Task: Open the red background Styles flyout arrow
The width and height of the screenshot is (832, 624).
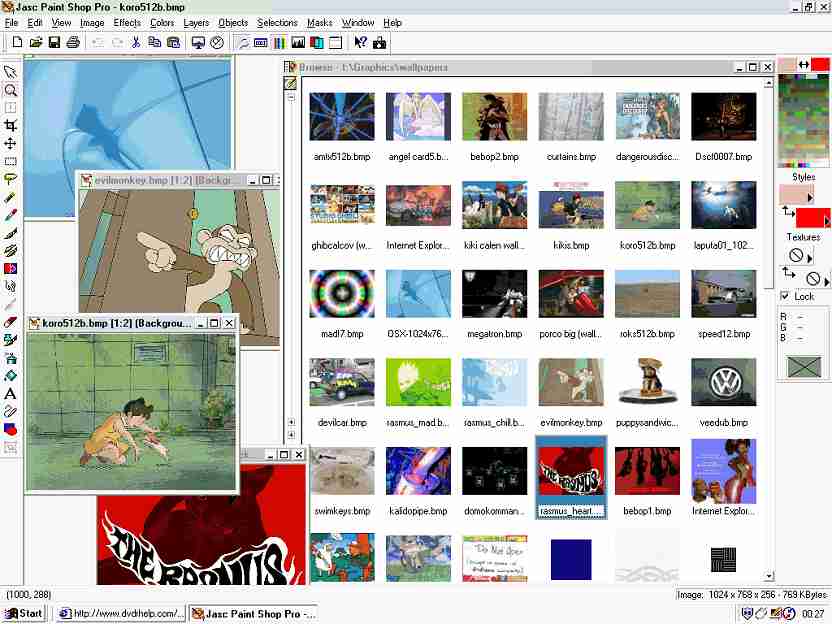Action: (x=827, y=221)
